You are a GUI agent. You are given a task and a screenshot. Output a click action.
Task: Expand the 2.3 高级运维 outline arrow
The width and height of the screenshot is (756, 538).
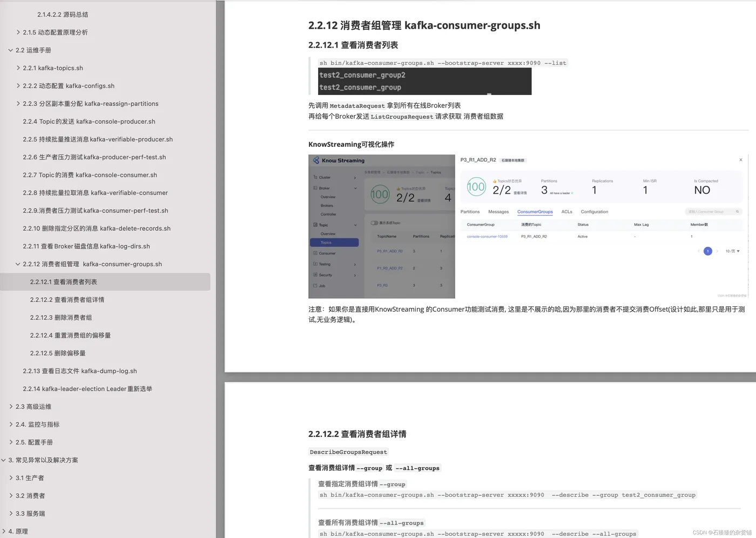tap(11, 407)
